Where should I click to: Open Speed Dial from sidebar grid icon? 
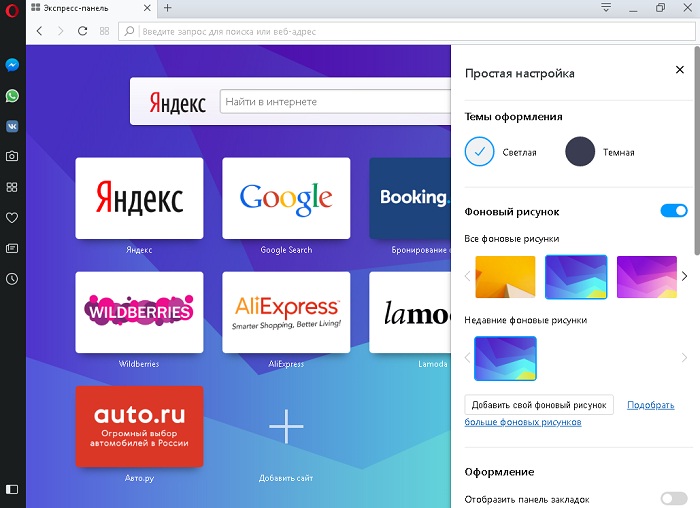[12, 187]
